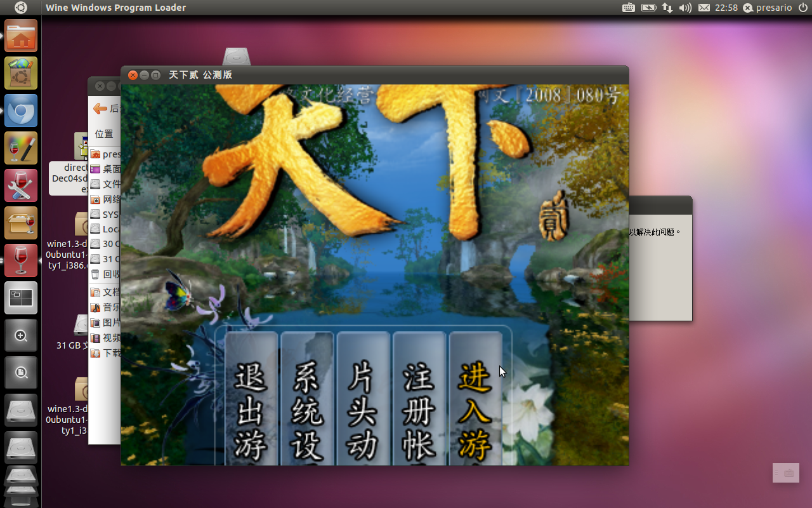
Task: Focus the running Wine glass launcher icon
Action: (x=21, y=260)
